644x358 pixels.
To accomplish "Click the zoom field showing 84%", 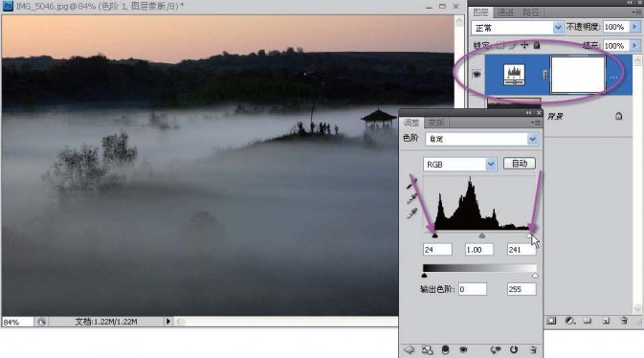I will click(x=17, y=322).
